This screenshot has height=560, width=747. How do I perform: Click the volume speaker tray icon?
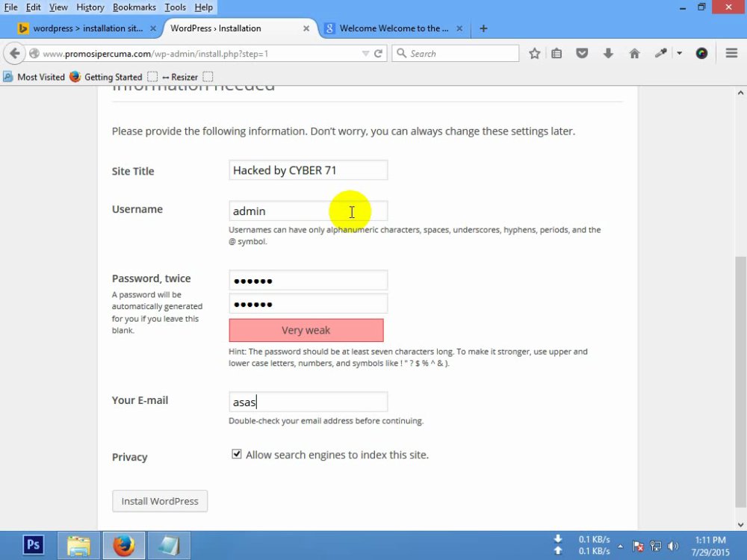pos(673,546)
